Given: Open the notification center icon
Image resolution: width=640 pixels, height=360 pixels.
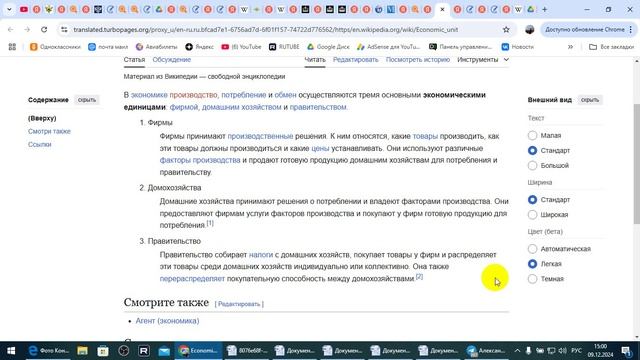Looking at the screenshot, I should coord(626,351).
